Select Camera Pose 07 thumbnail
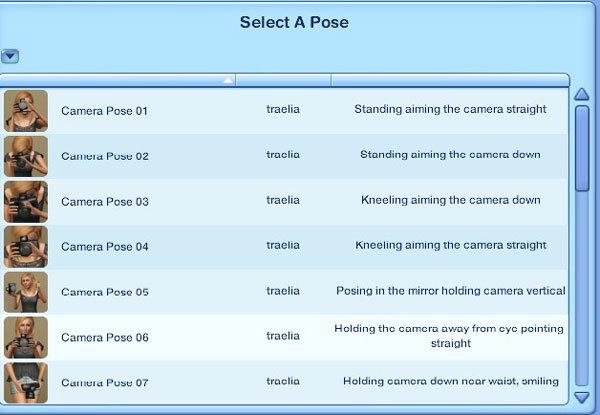The image size is (600, 415). (x=26, y=382)
